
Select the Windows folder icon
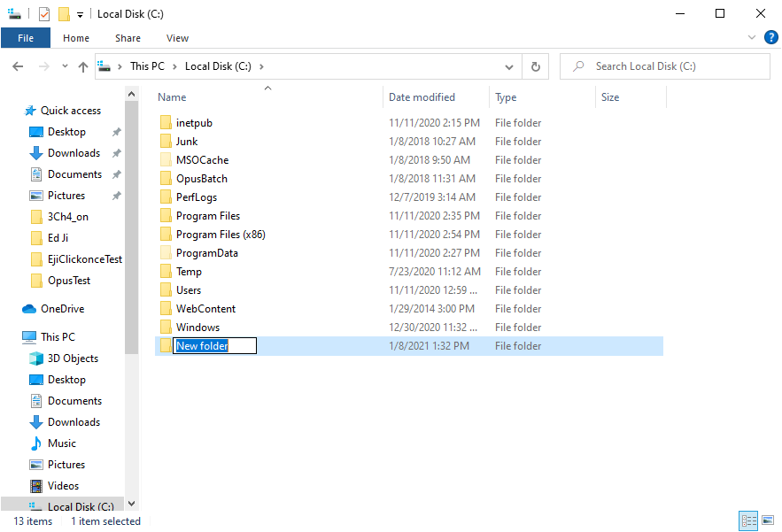tap(166, 327)
